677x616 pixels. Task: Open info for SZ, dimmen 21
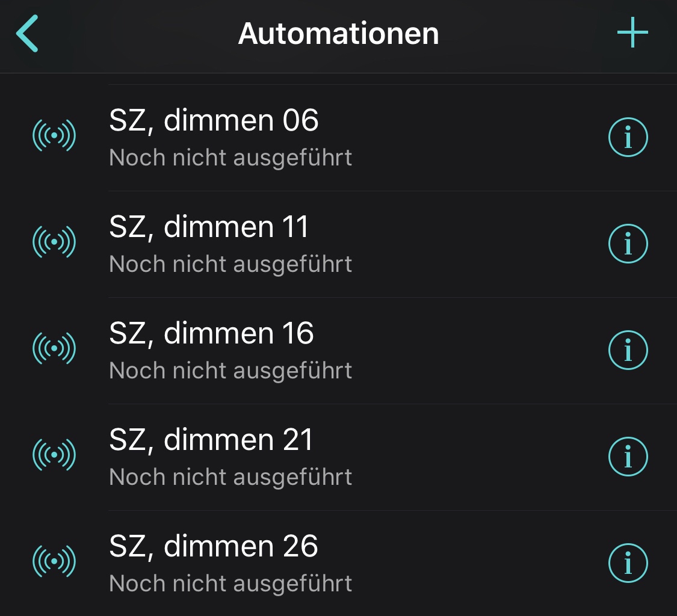tap(628, 456)
